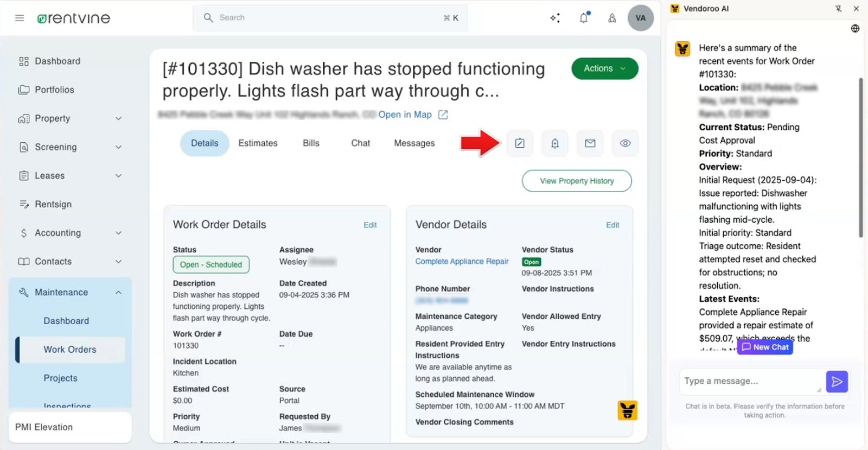Send the chat message with arrow button

[x=837, y=382]
